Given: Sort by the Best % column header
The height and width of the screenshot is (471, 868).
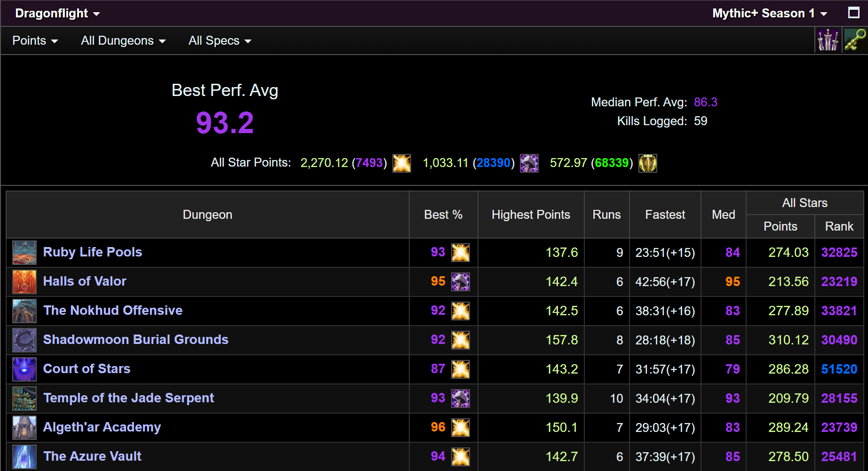Looking at the screenshot, I should [x=443, y=215].
